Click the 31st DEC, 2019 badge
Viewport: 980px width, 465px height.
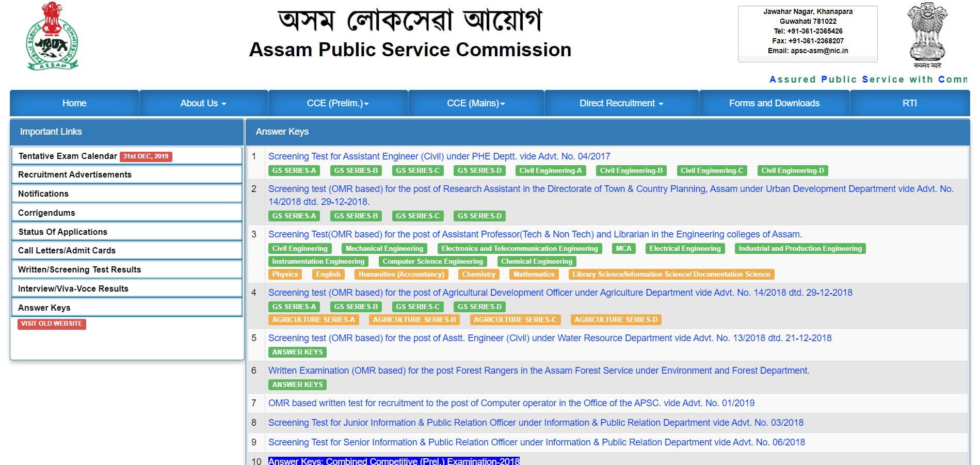[146, 156]
